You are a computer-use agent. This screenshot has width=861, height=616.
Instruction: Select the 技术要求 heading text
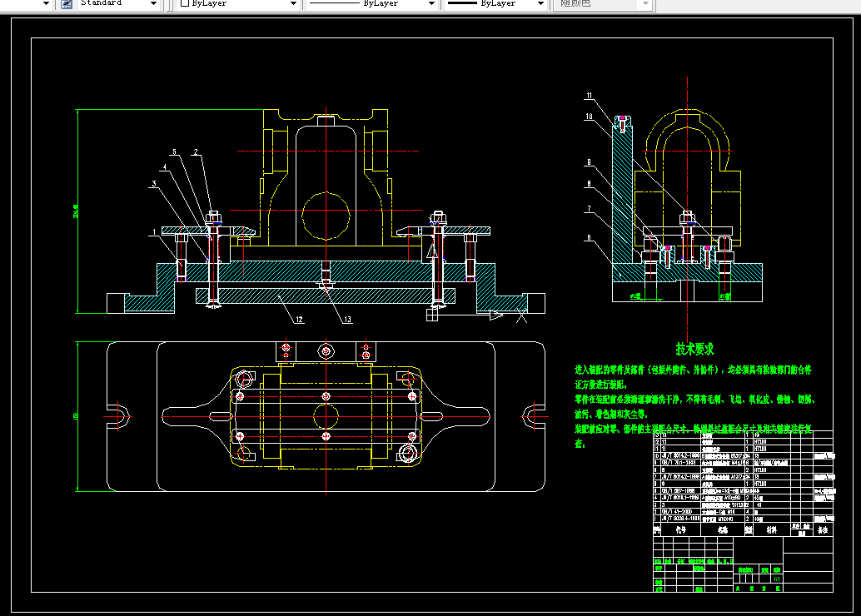694,350
